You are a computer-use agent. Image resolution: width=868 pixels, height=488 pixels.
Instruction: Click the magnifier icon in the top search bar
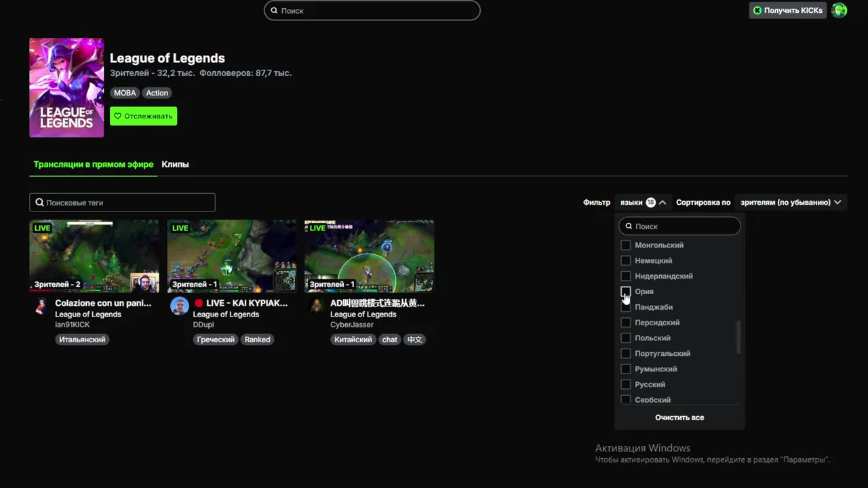274,11
